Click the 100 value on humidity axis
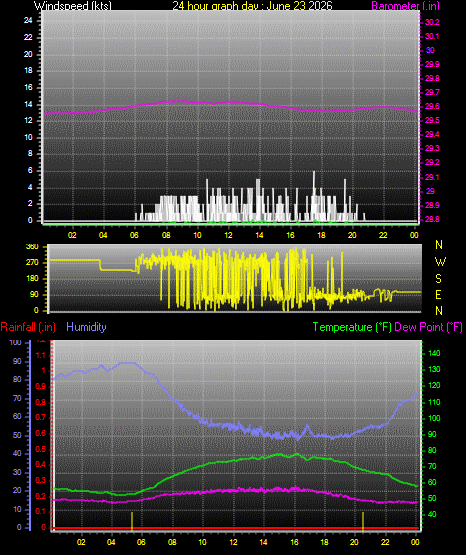466x555 pixels. [15, 342]
